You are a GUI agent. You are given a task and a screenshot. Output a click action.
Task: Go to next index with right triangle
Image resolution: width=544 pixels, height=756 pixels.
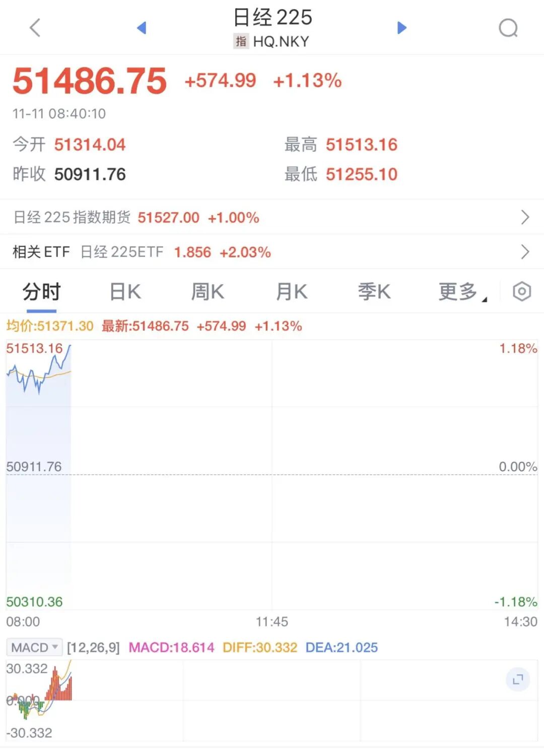coord(401,28)
